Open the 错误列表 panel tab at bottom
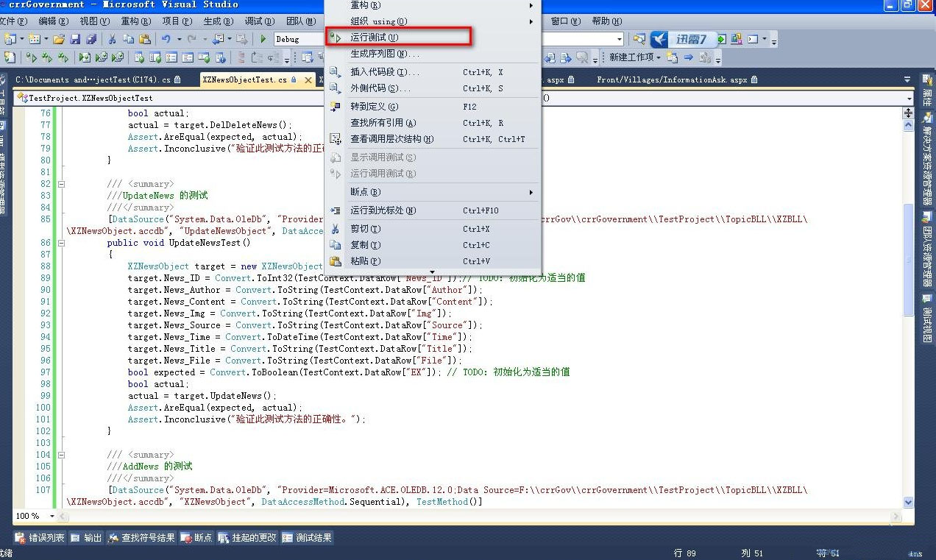The image size is (936, 560). [x=40, y=538]
